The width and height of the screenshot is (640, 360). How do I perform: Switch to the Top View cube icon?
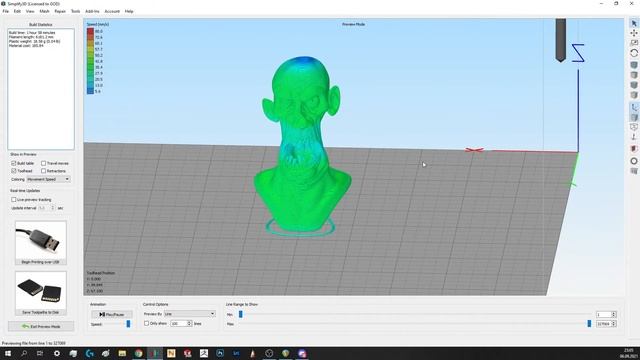tap(634, 75)
